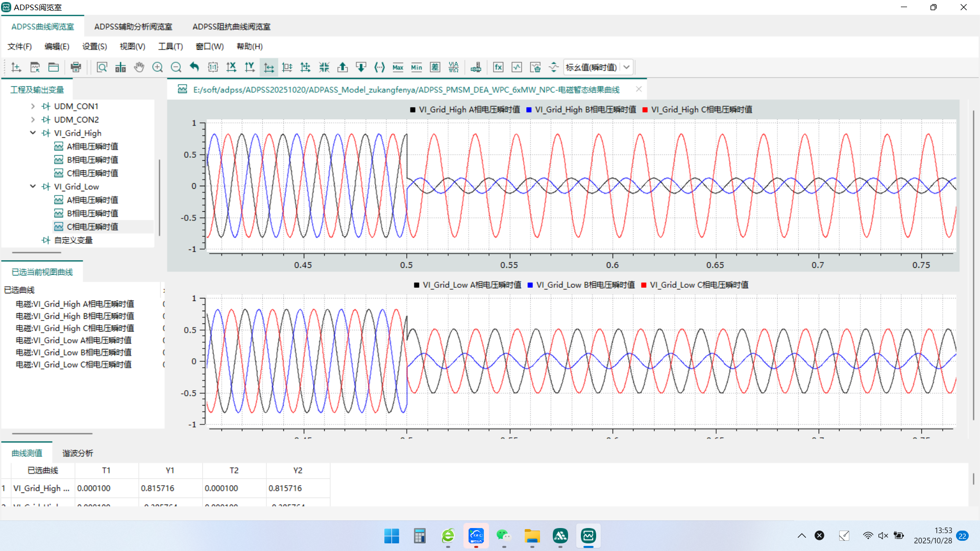The height and width of the screenshot is (551, 980).
Task: Toggle VI_Grid_High A相电压瞬时值 legend marker
Action: (x=412, y=110)
